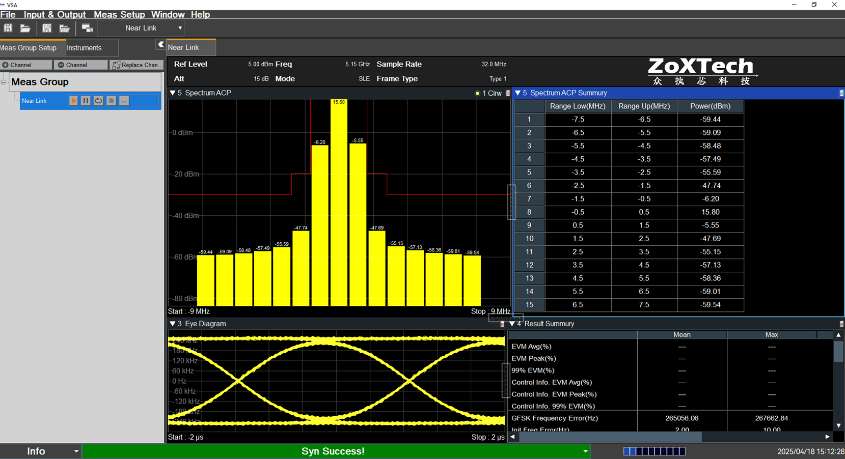Screen dimensions: 845x459
Task: Open the File menu
Action: (8, 15)
